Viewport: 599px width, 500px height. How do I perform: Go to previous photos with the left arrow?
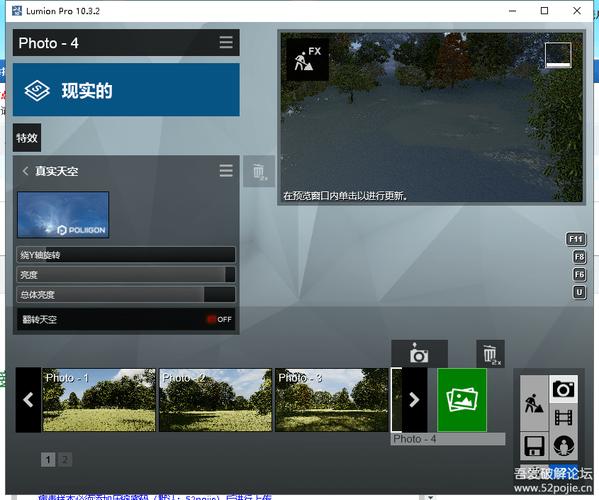[28, 400]
